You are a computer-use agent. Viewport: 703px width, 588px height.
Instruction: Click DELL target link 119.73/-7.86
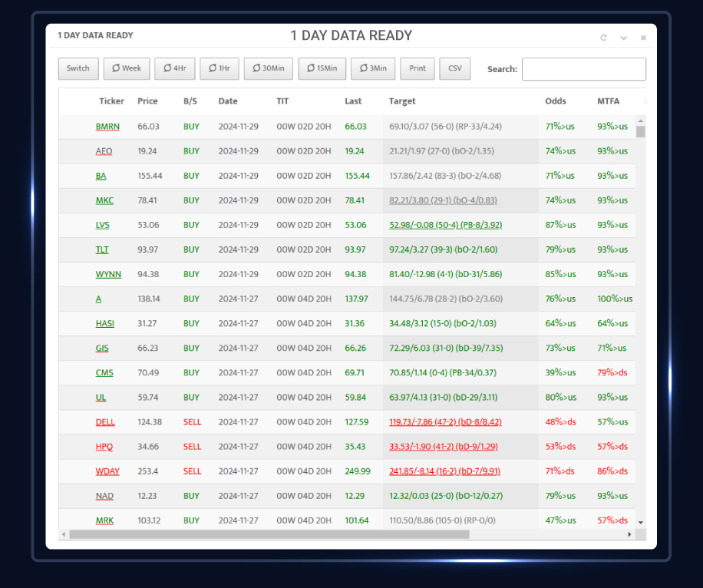[x=445, y=422]
